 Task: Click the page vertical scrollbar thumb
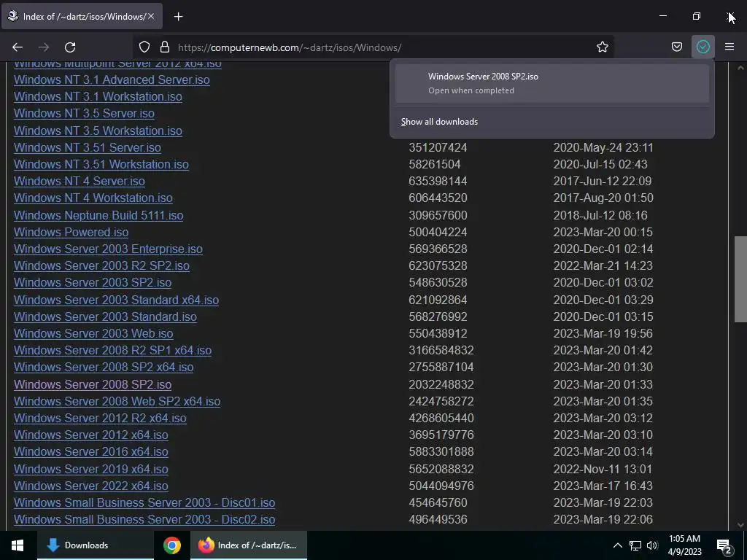click(x=740, y=279)
